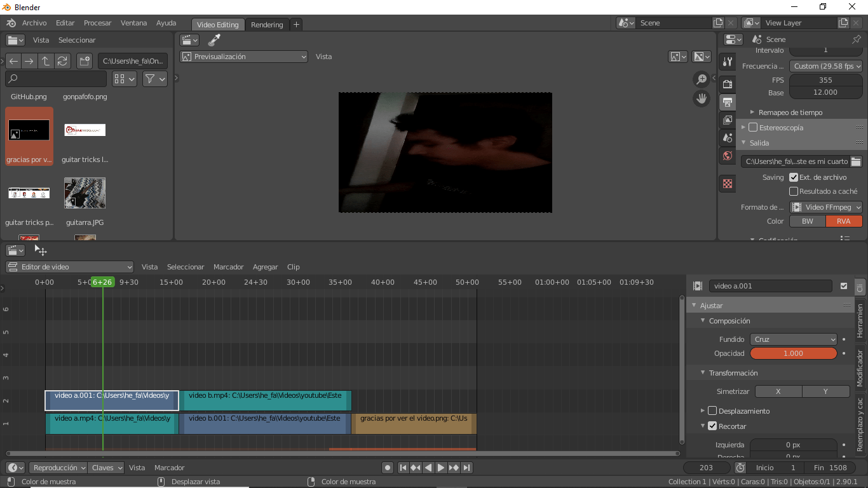Create a new scene copy icon
This screenshot has height=488, width=868.
tap(717, 23)
